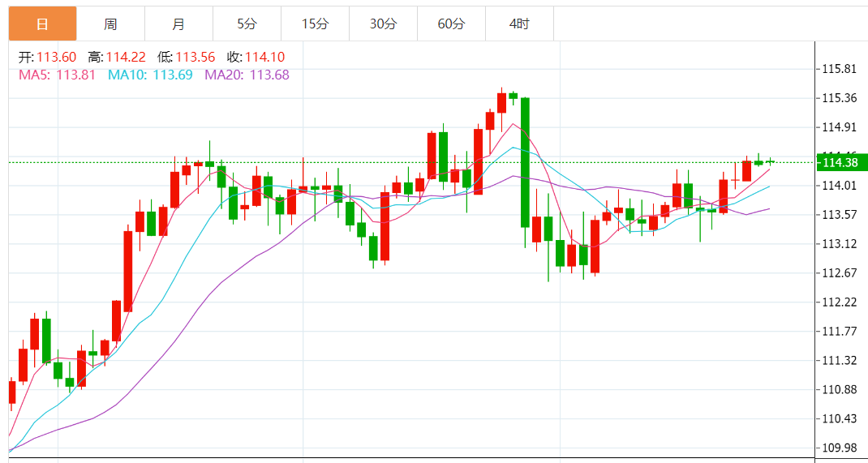
Task: Select the 日 daily timeframe tab
Action: coord(42,24)
